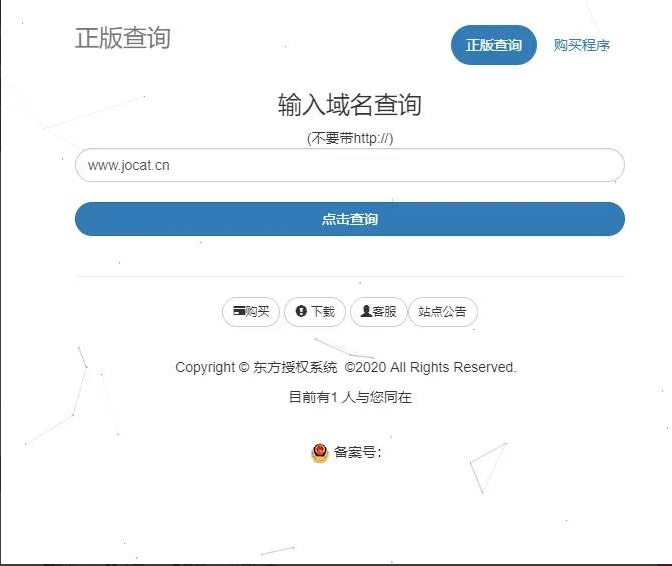Image resolution: width=672 pixels, height=566 pixels.
Task: Click the word Copyright in footer
Action: [x=205, y=368]
